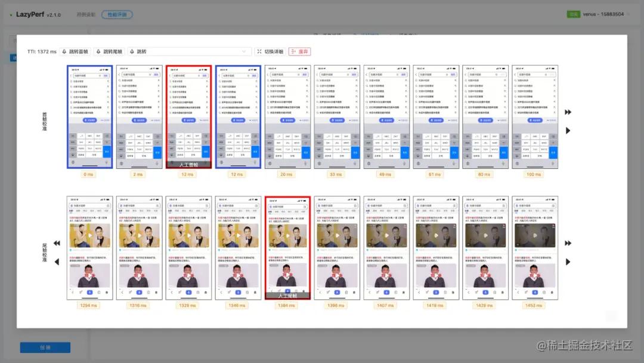Screen dimensions: 644x363
Task: Switch to the 用例录制 tab in the header
Action: coord(86,14)
